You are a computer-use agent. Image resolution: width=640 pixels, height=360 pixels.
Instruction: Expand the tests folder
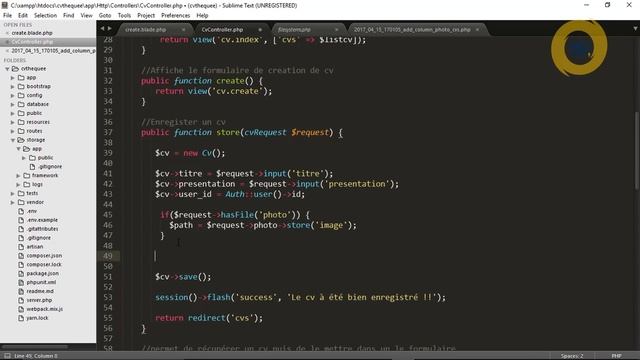coord(13,193)
